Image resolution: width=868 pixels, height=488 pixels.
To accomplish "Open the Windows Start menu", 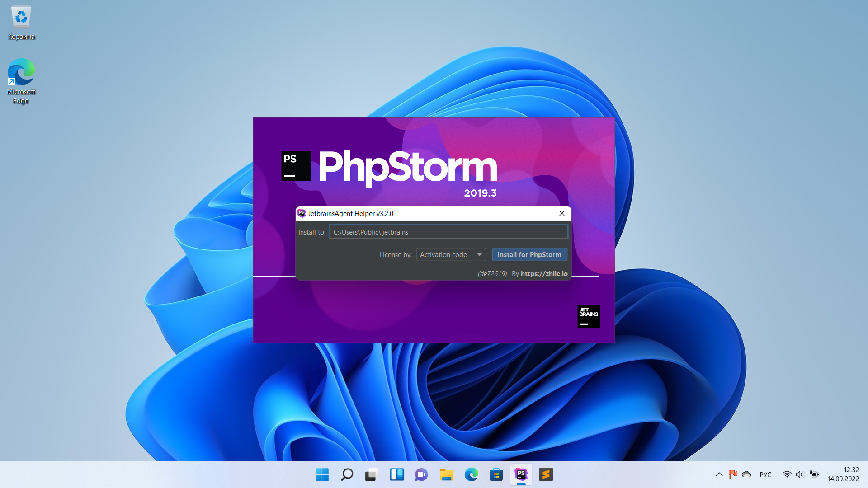I will click(x=322, y=474).
